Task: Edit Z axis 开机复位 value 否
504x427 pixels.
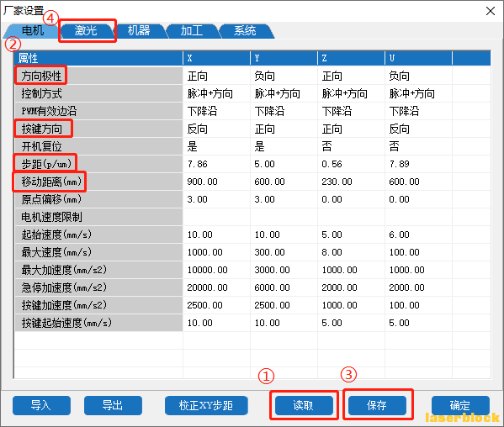Action: tap(352, 146)
